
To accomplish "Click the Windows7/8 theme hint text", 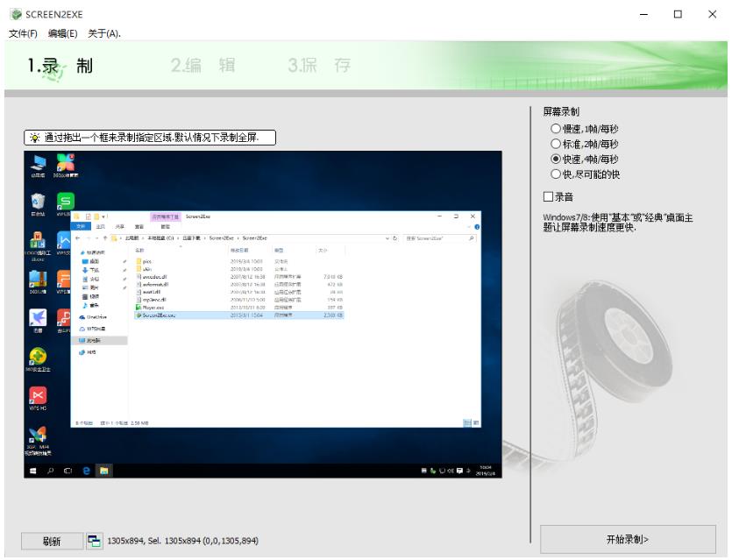I will tap(618, 223).
